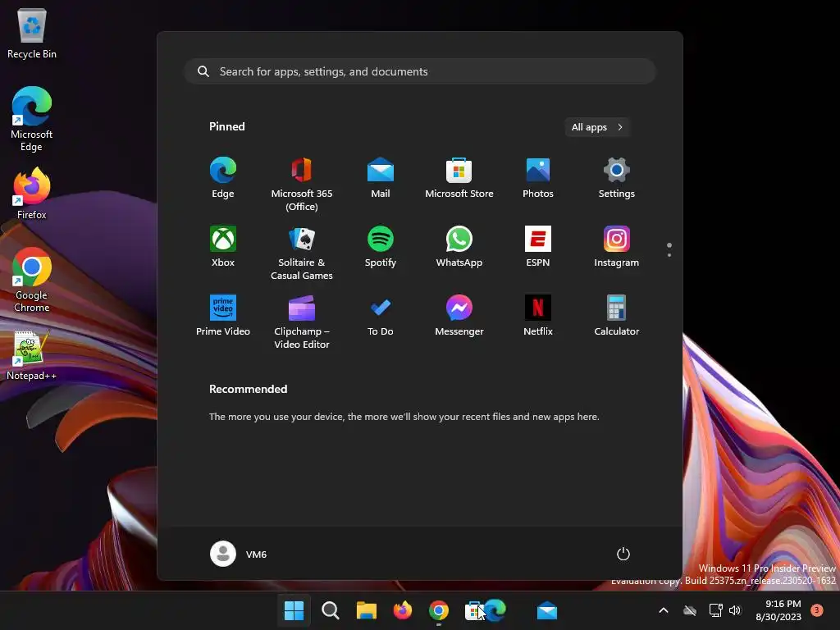Viewport: 840px width, 630px height.
Task: Open Solitaire & Casual Games
Action: (x=302, y=253)
